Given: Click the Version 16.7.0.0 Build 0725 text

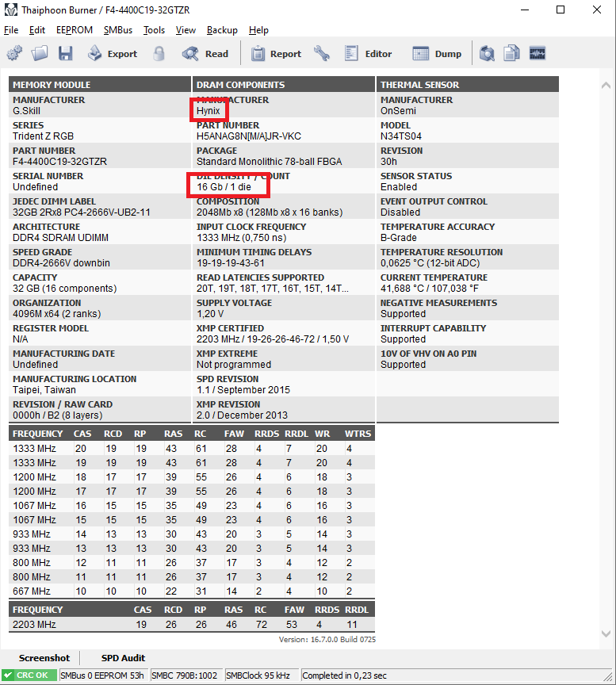Looking at the screenshot, I should (x=327, y=640).
